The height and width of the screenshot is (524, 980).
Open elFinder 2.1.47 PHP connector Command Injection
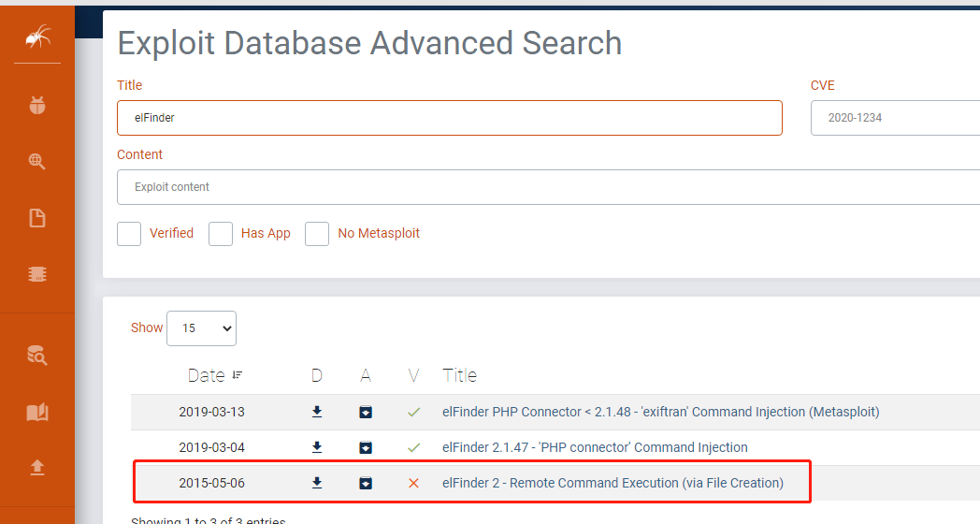coord(595,447)
